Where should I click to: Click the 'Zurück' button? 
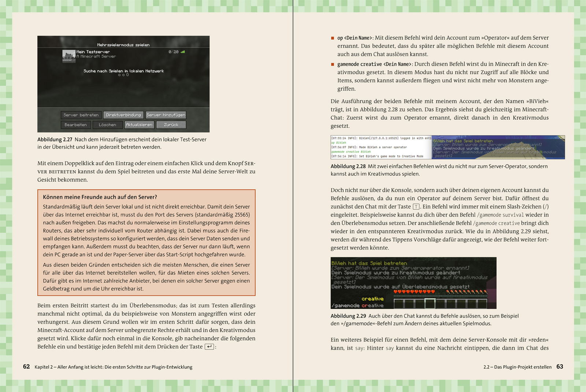pos(171,125)
